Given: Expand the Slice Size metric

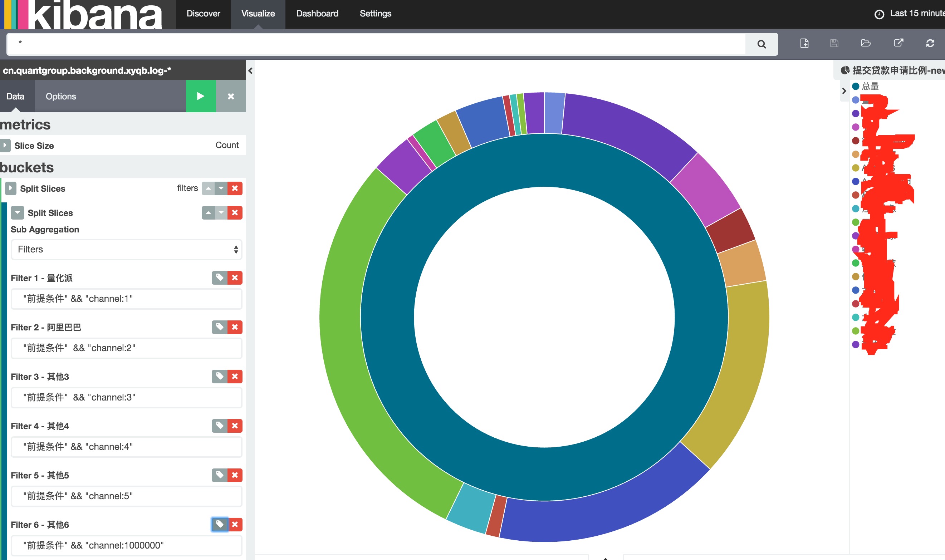Looking at the screenshot, I should pyautogui.click(x=5, y=145).
